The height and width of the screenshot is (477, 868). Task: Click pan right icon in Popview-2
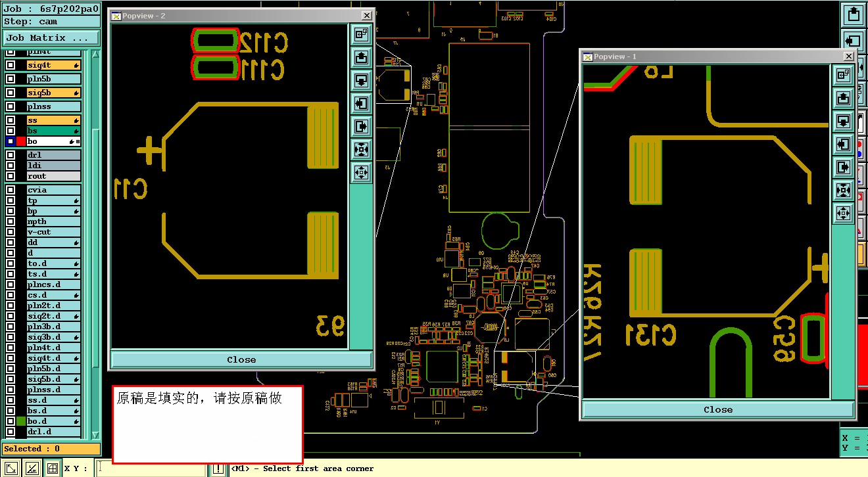click(361, 126)
